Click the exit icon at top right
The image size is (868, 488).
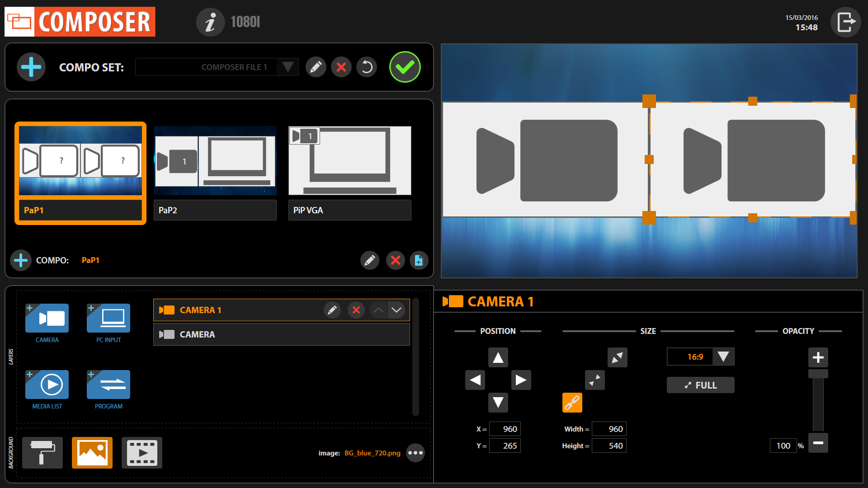(845, 22)
